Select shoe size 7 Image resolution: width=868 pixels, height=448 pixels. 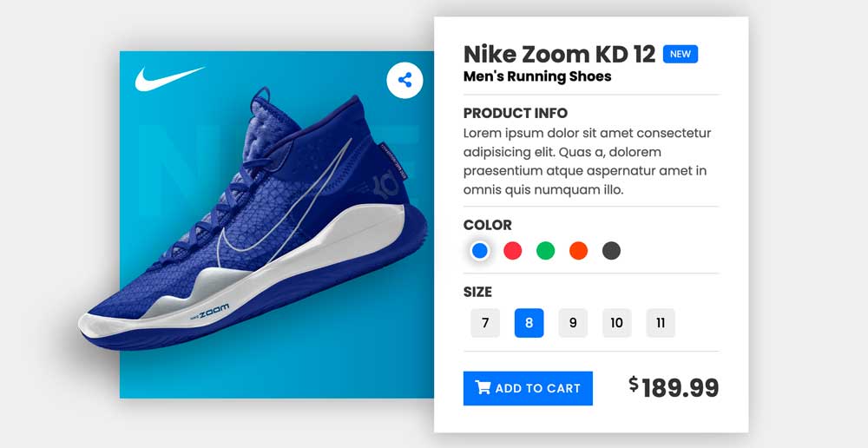click(x=485, y=323)
